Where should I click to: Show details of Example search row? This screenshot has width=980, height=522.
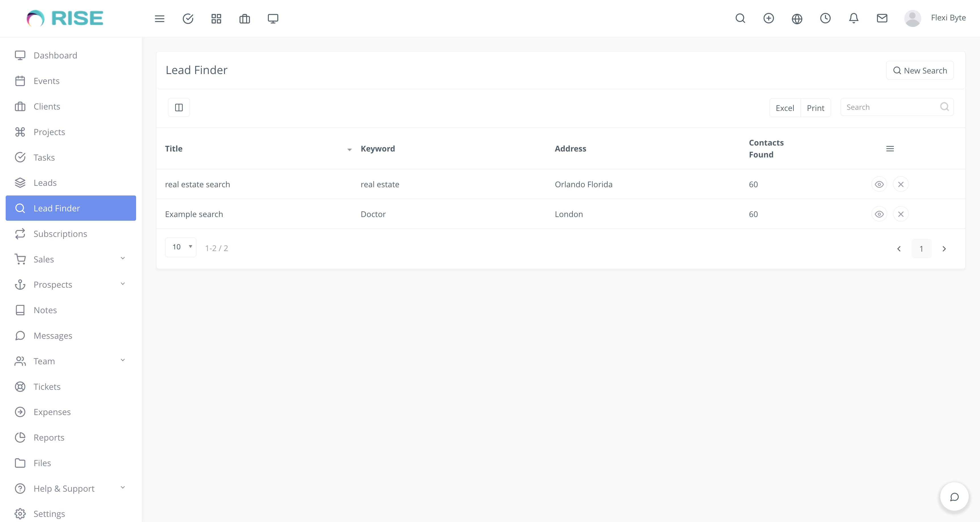879,214
